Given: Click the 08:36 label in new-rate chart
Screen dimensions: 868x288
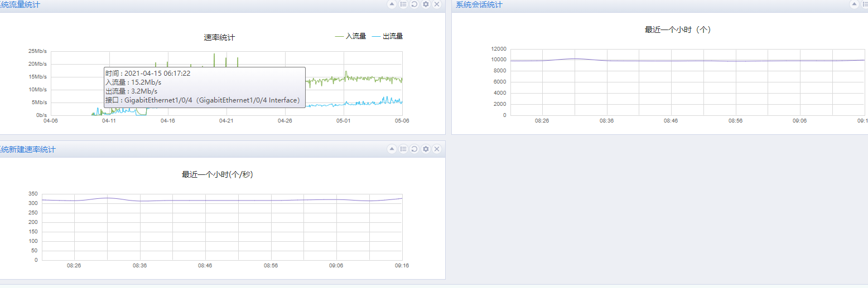Looking at the screenshot, I should 139,266.
